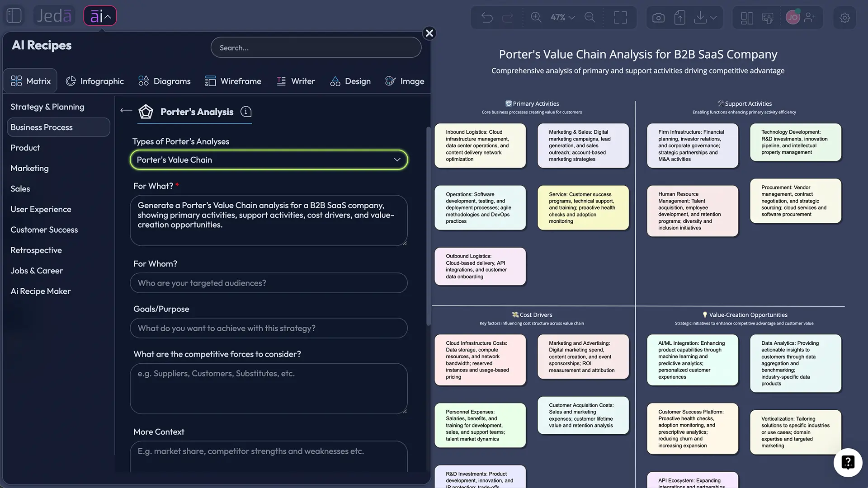868x488 pixels.
Task: Click the upload file icon
Action: coord(679,18)
